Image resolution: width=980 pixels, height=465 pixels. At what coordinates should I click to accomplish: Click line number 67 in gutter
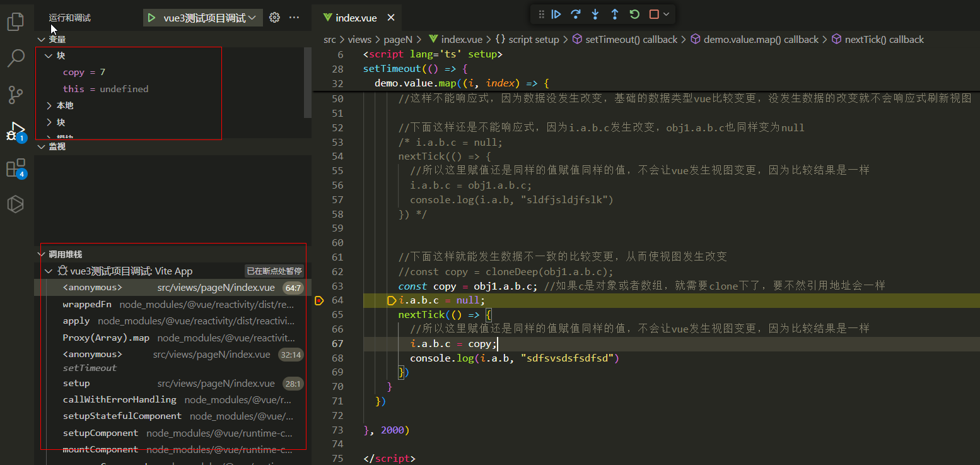click(337, 344)
